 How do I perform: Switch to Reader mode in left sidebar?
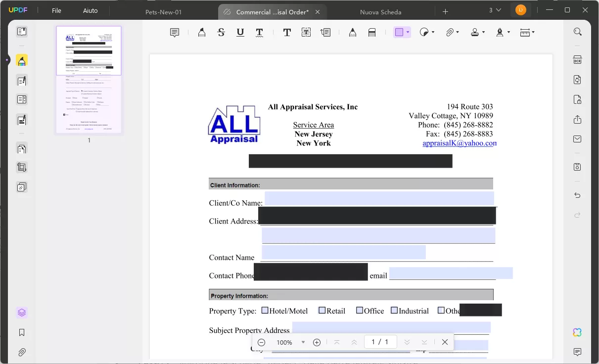tap(22, 32)
